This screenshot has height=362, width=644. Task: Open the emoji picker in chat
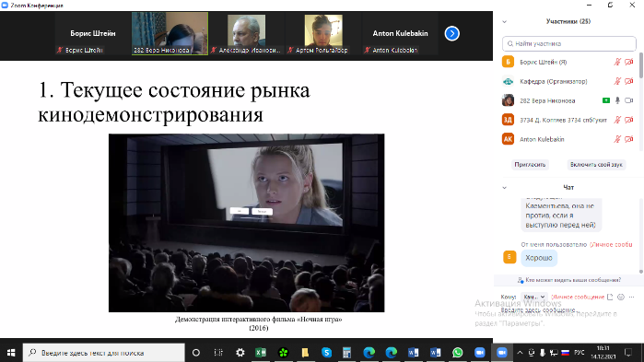621,297
